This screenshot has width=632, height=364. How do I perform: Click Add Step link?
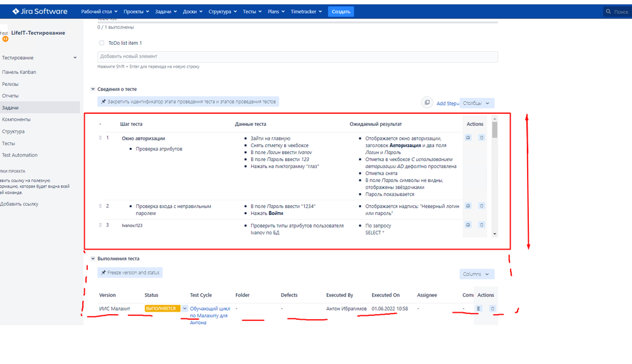click(447, 104)
